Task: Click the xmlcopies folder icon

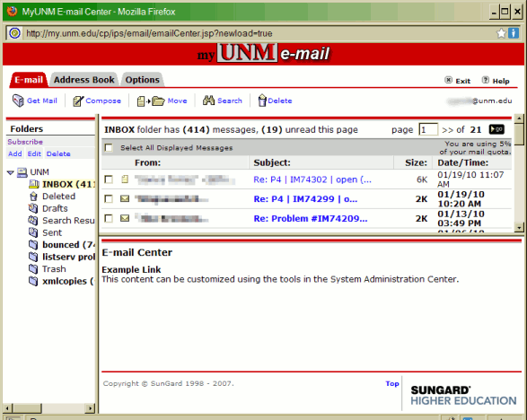Action: coord(33,281)
